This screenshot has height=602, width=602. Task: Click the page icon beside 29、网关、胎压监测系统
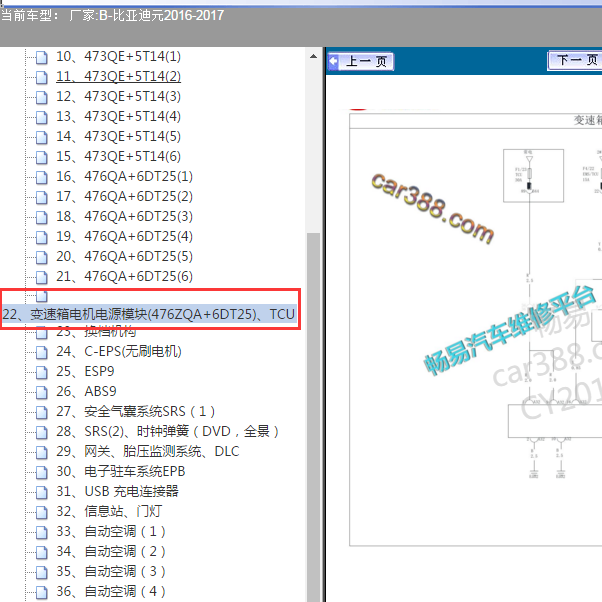41,452
